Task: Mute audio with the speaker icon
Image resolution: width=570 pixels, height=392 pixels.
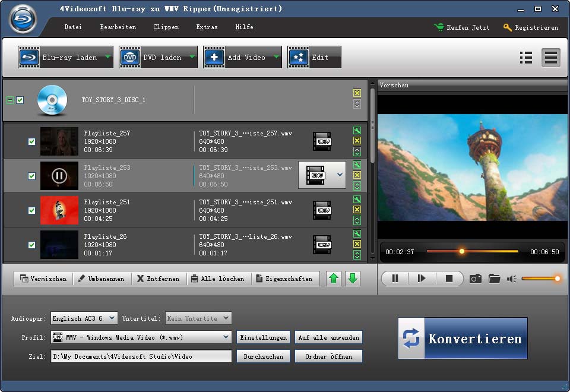Action: pos(511,279)
